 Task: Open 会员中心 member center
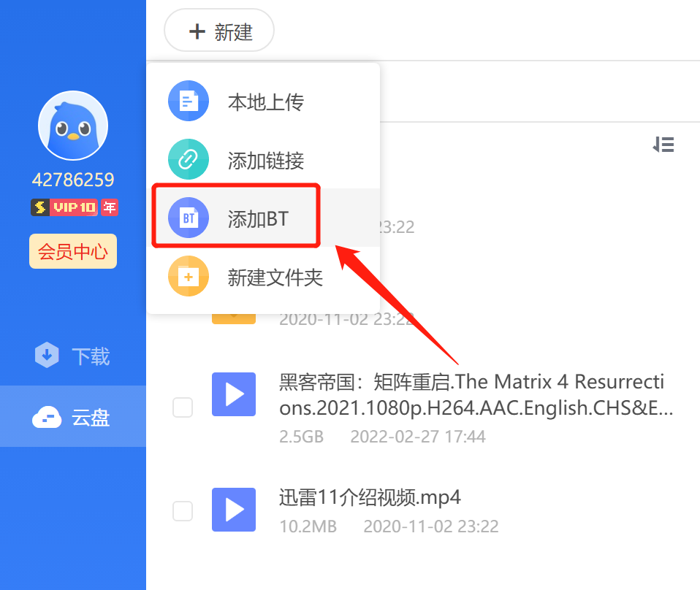73,251
